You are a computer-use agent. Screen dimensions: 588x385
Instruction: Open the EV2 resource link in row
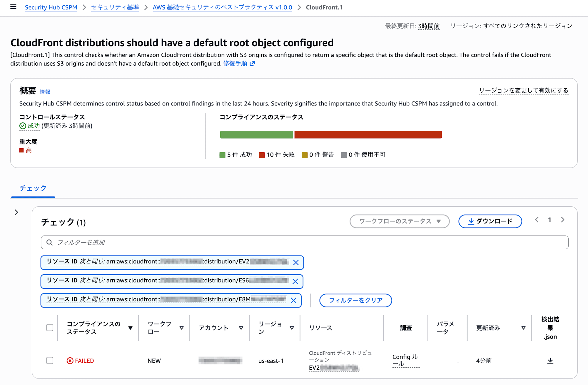coord(334,368)
